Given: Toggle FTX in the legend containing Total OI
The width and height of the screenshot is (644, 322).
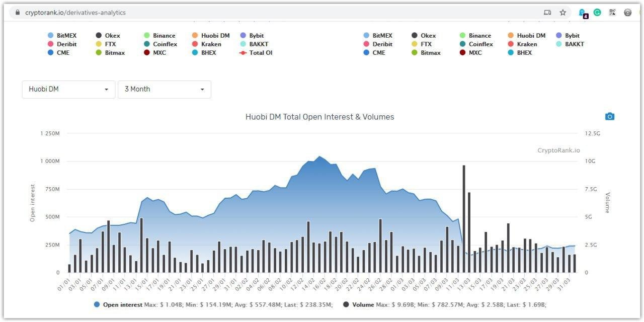Looking at the screenshot, I should [x=106, y=44].
